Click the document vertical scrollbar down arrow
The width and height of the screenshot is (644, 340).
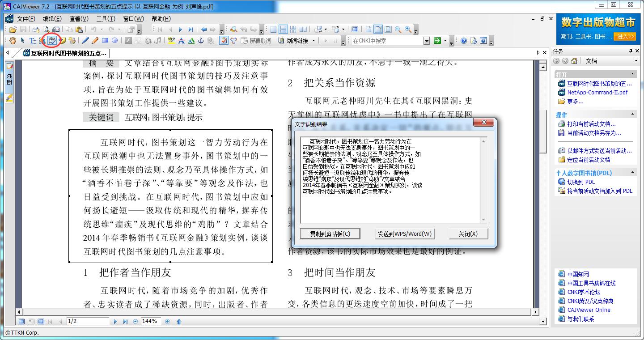(543, 321)
